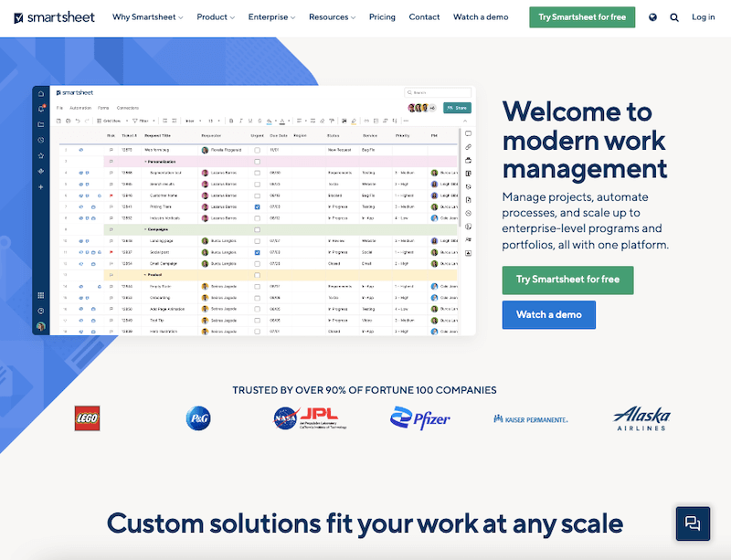Click Watch a demo in navigation bar
Image resolution: width=731 pixels, height=560 pixels.
click(x=481, y=17)
